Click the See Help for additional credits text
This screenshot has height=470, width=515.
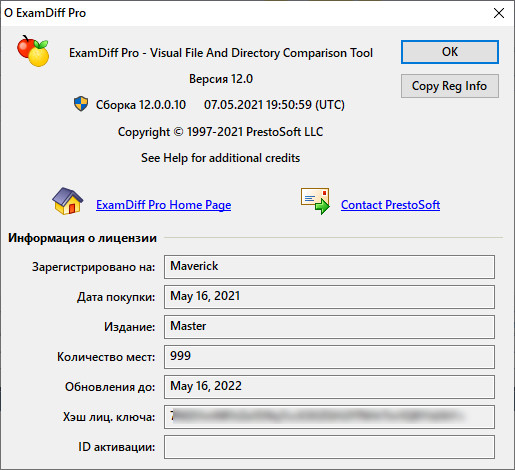pyautogui.click(x=220, y=158)
